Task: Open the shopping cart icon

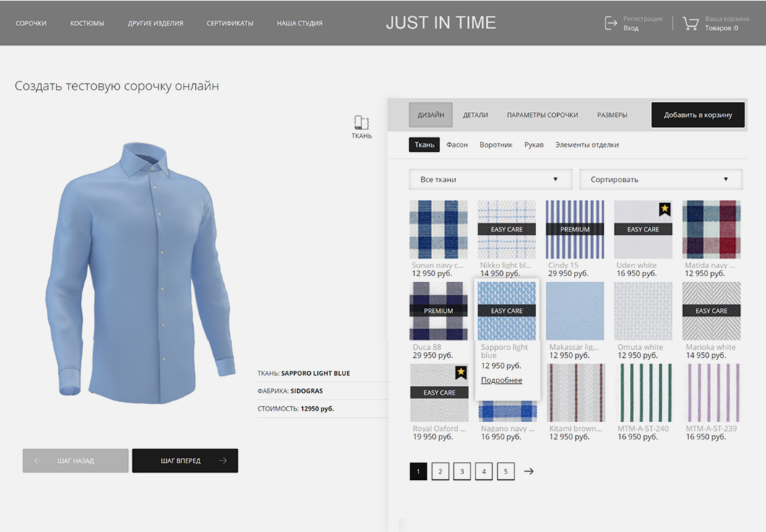Action: click(691, 23)
